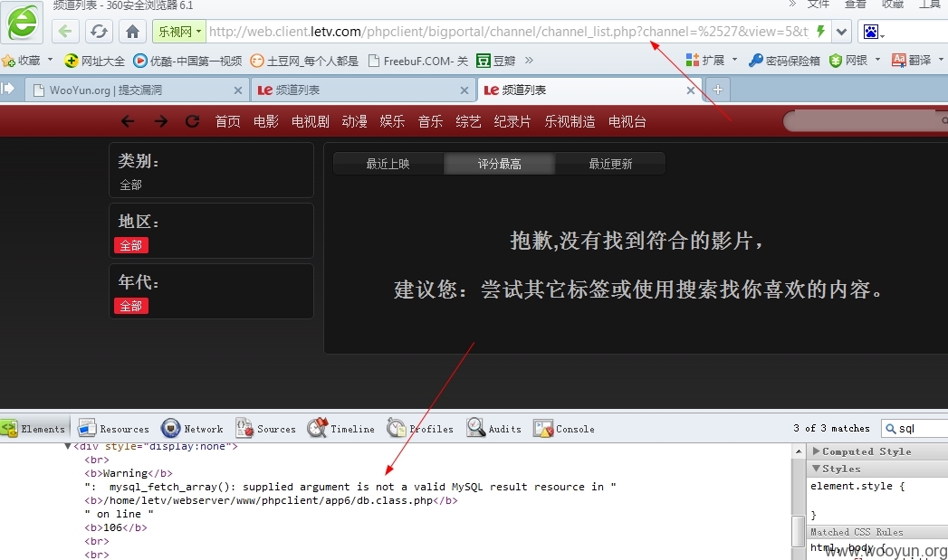Viewport: 948px width, 560px height.
Task: Sort by 评分最高
Action: (x=499, y=164)
